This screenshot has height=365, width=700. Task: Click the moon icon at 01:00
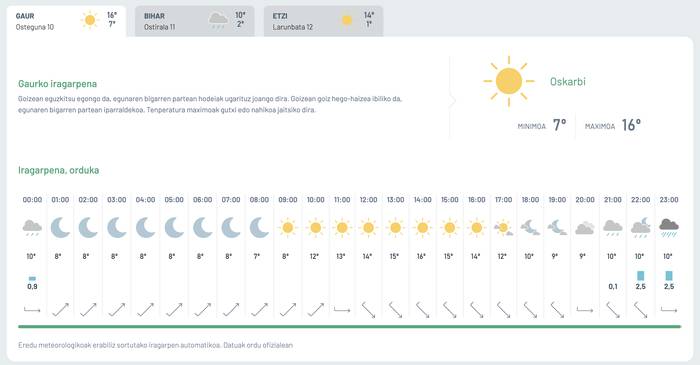click(60, 228)
